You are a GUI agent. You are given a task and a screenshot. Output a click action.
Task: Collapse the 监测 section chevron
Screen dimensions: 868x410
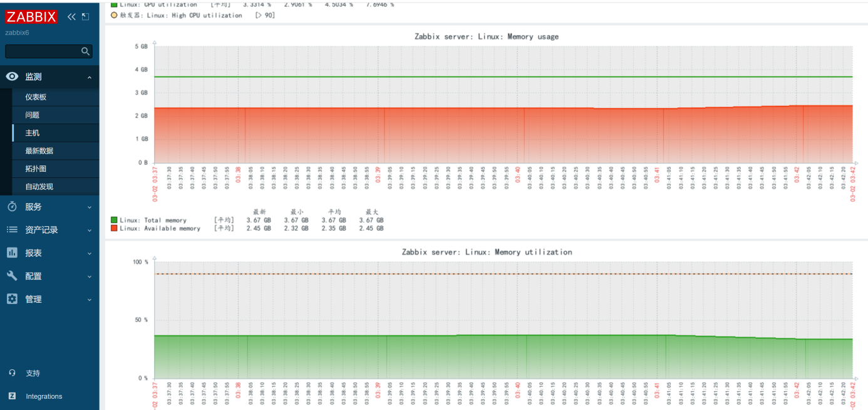pos(89,77)
